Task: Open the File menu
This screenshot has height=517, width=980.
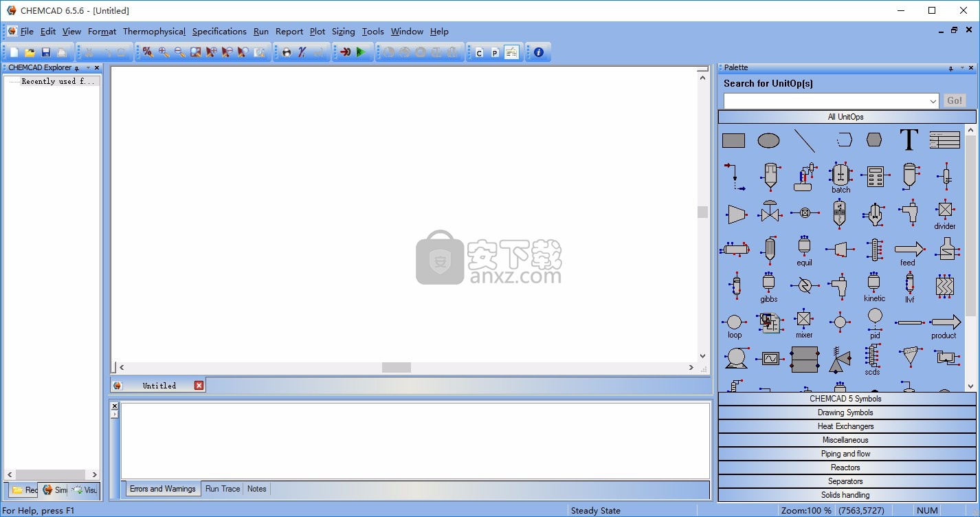Action: (x=27, y=32)
